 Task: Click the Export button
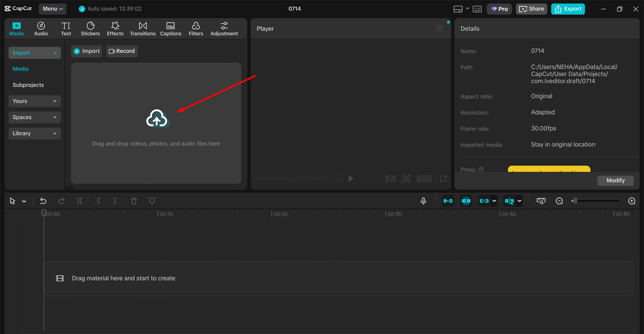tap(568, 9)
